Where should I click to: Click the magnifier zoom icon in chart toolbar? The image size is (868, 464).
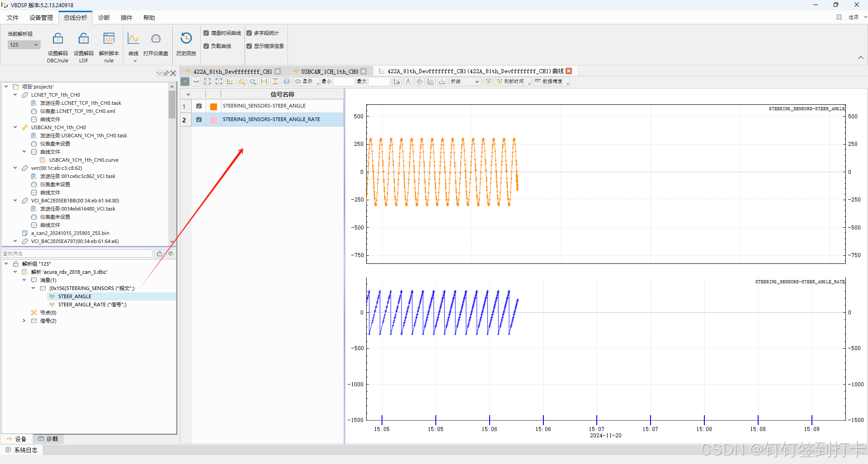[x=253, y=81]
